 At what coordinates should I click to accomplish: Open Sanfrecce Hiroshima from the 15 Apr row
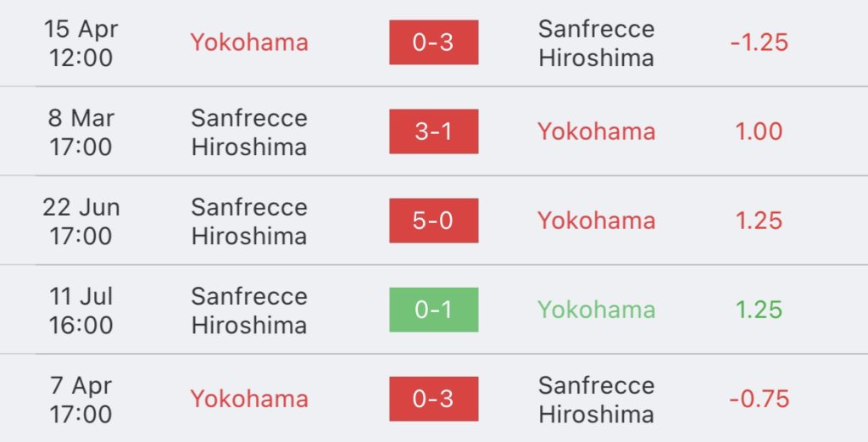coord(596,43)
